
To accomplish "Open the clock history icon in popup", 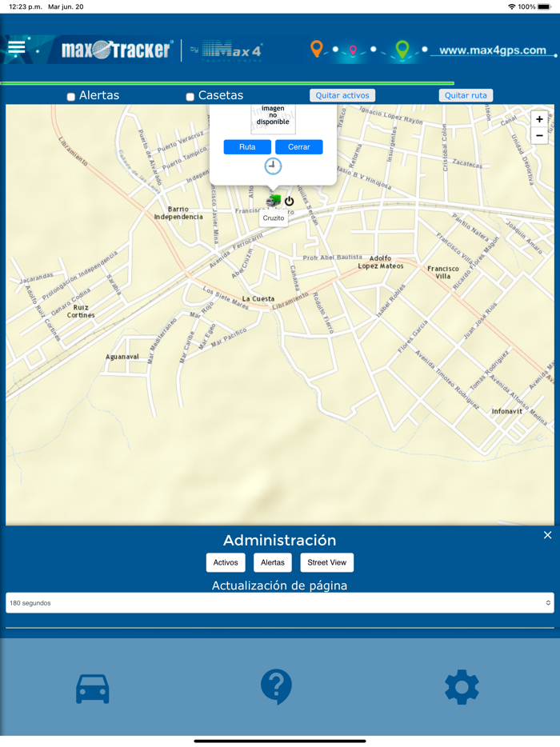I will (273, 166).
